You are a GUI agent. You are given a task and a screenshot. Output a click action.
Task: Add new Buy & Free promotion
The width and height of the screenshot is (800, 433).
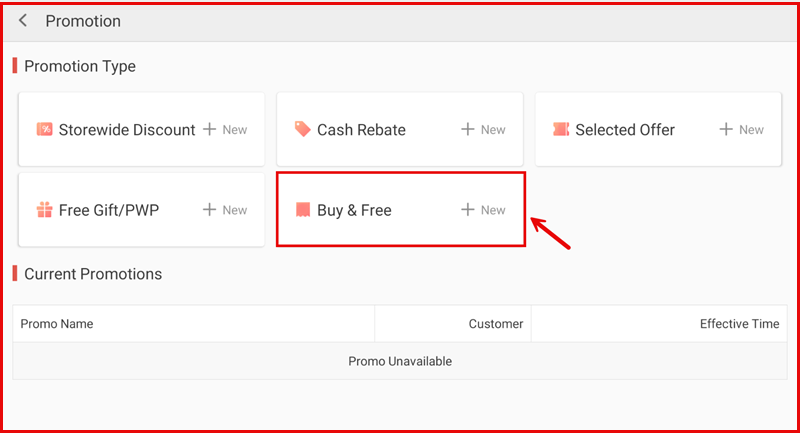tap(483, 210)
